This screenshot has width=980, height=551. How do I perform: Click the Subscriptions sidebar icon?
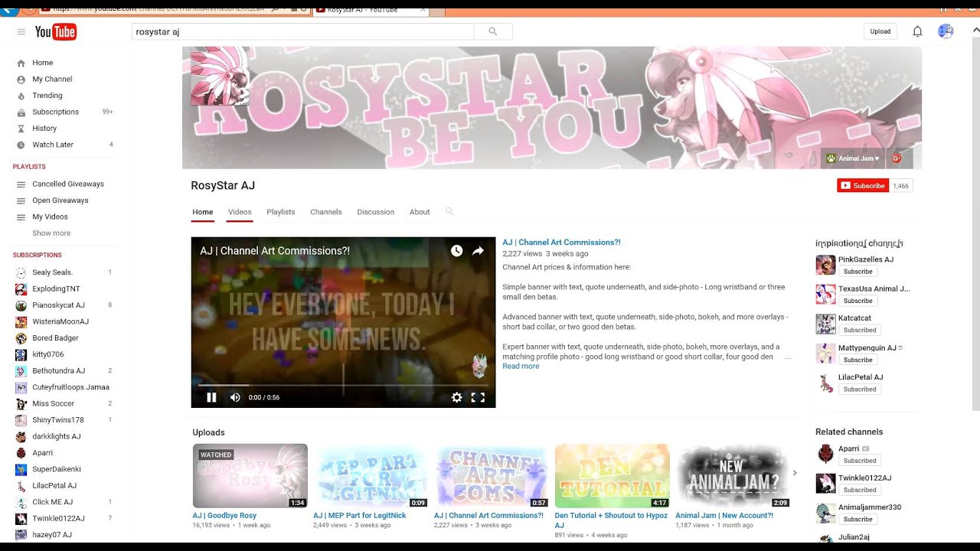(x=21, y=112)
